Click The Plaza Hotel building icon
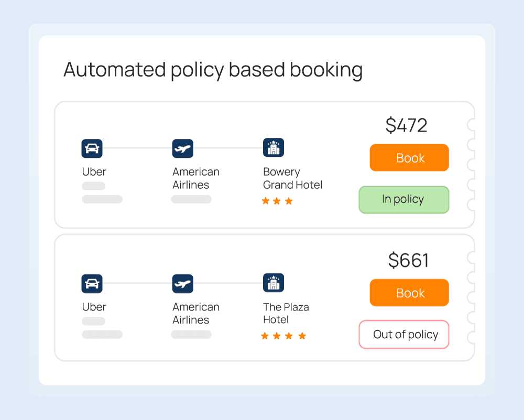 coord(273,283)
